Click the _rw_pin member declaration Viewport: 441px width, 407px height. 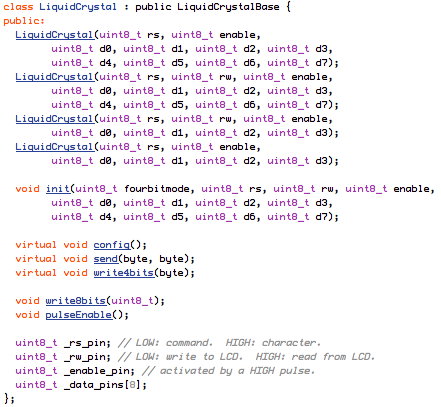pyautogui.click(x=63, y=357)
